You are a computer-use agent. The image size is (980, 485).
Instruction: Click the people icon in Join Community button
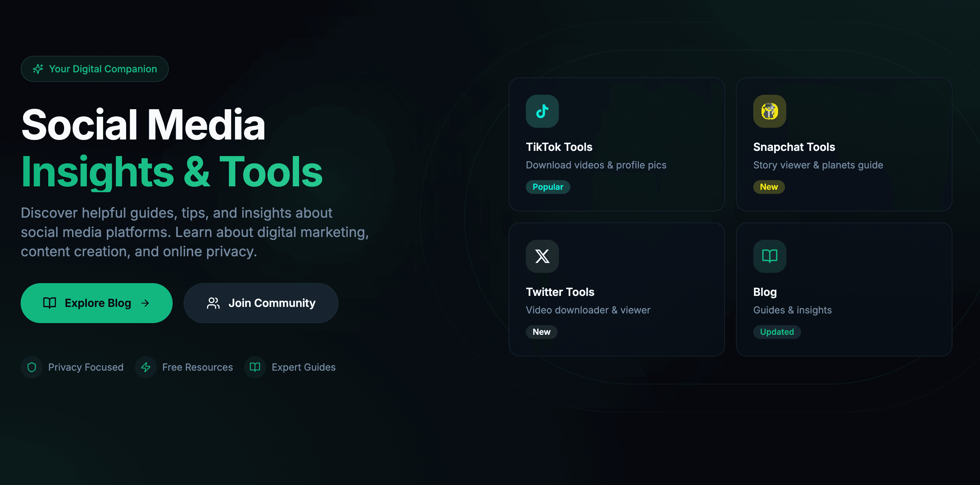[213, 303]
